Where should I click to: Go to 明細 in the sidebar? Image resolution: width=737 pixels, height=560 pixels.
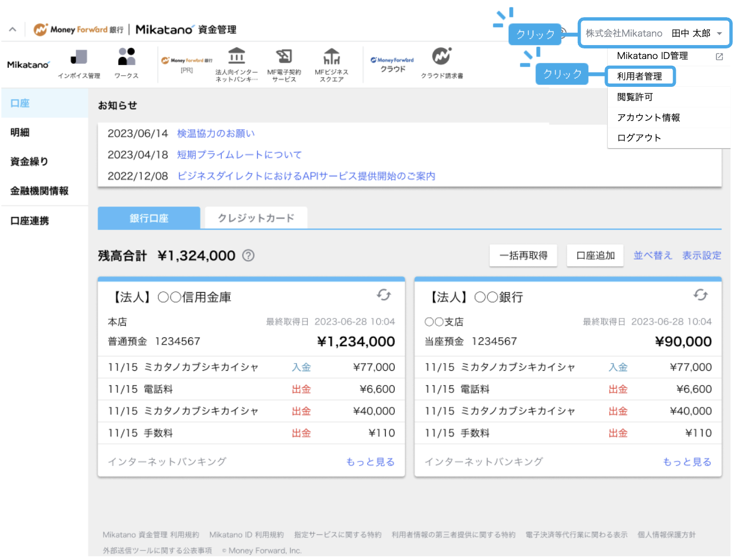(45, 132)
